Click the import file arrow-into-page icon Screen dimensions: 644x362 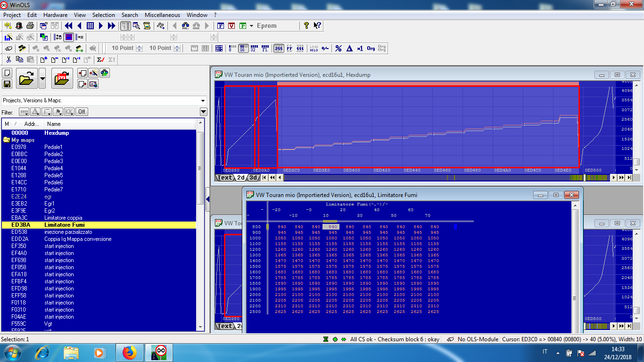[83, 73]
